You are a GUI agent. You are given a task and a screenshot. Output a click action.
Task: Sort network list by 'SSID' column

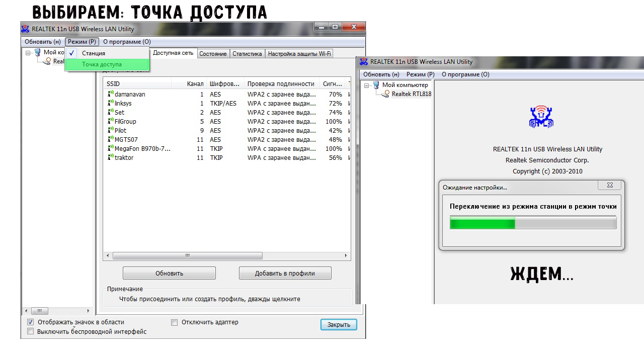[x=137, y=84]
